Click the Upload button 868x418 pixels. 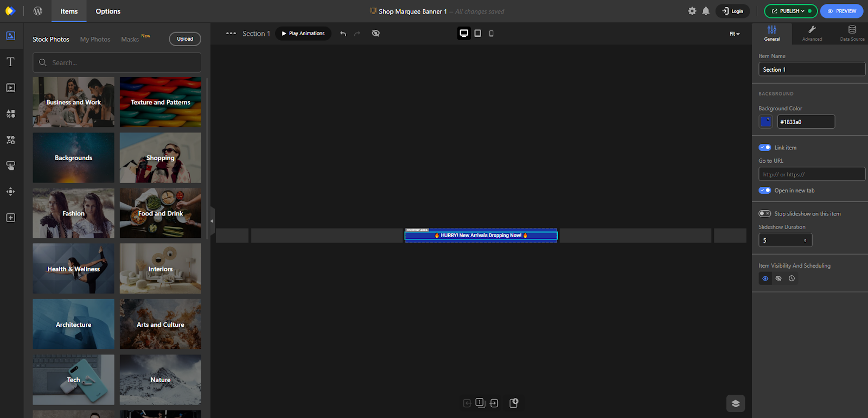click(x=185, y=39)
